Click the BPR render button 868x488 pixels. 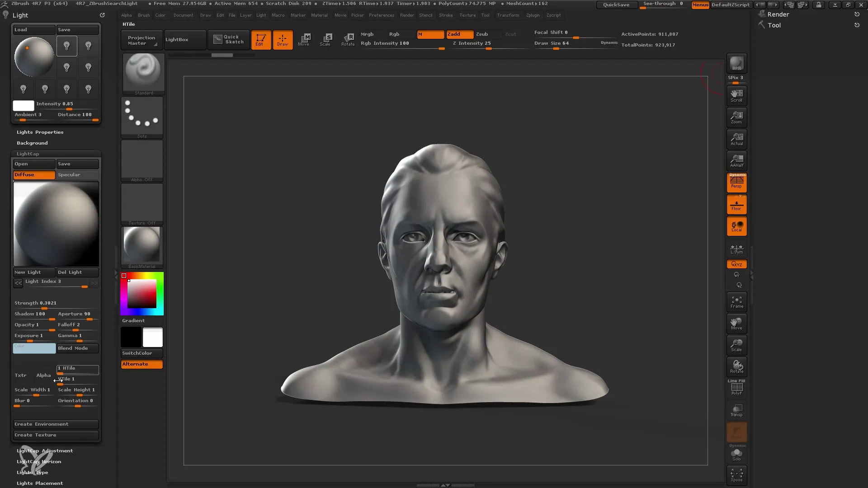coord(736,63)
